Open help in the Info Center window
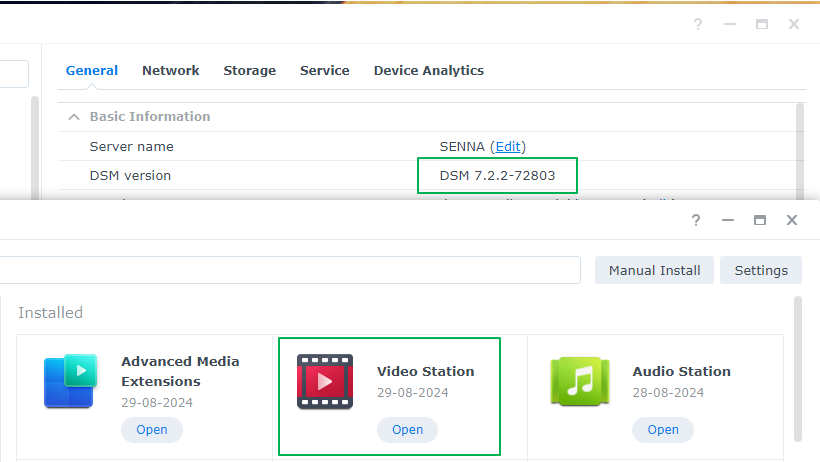820x462 pixels. click(x=698, y=24)
